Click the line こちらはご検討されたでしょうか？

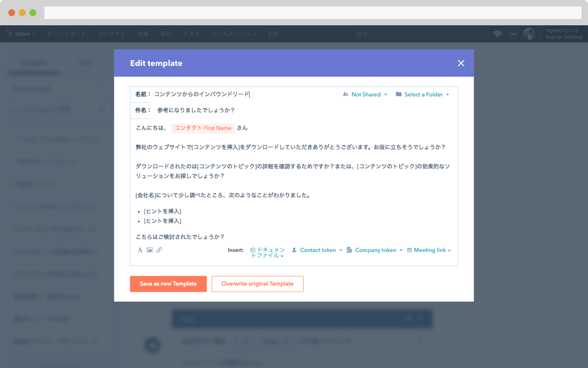point(180,237)
